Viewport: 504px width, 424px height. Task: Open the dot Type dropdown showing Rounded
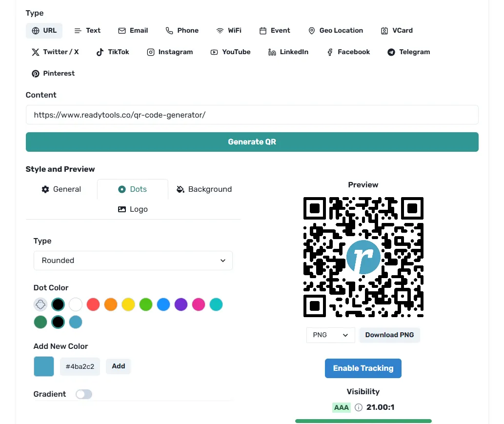click(x=133, y=261)
